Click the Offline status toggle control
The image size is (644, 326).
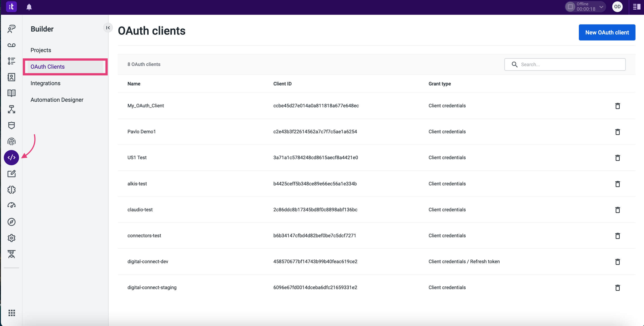click(x=570, y=7)
